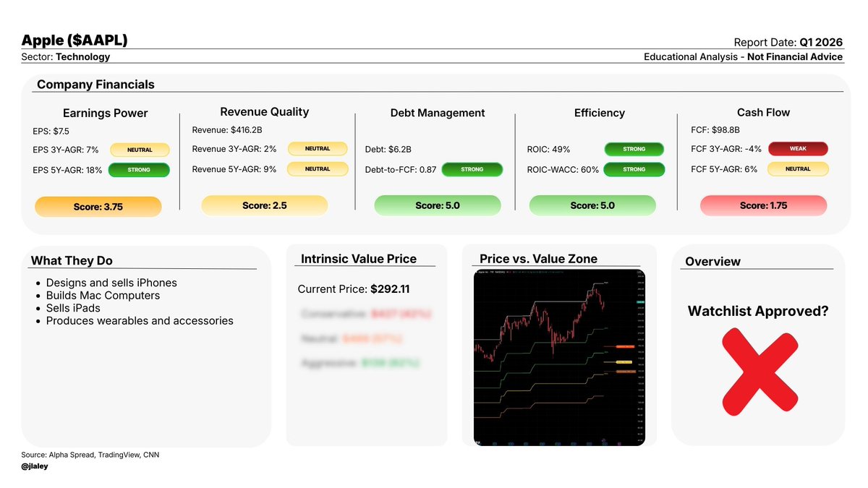Click the Revenue: $416.2B value
The height and width of the screenshot is (488, 868).
(x=226, y=130)
